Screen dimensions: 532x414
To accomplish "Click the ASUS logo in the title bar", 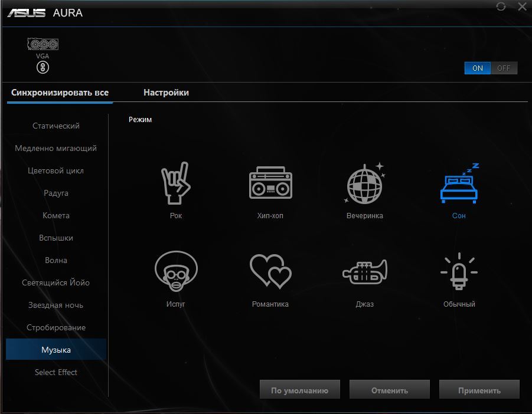I will coord(27,13).
